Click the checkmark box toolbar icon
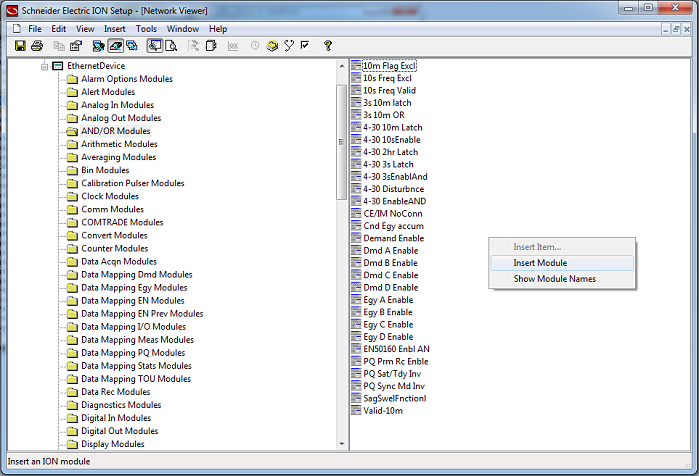Screen dimensions: 699x476 [x=305, y=45]
